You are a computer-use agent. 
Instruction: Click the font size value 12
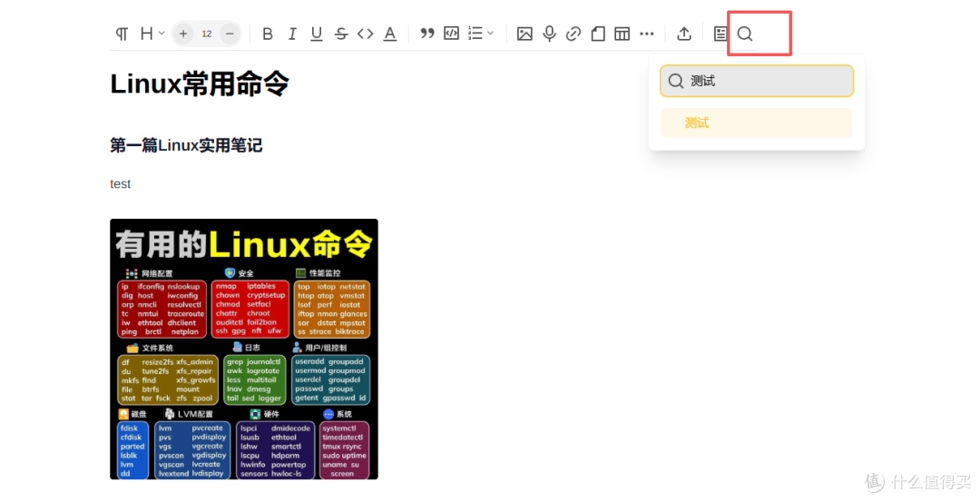tap(207, 34)
